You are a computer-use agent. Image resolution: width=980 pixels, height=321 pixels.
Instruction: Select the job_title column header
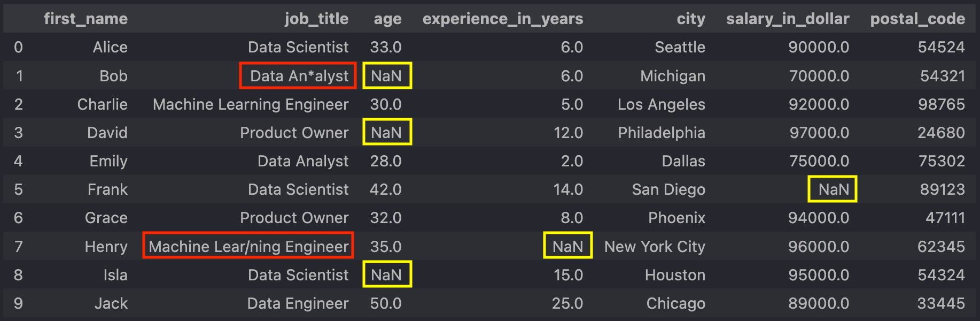point(316,19)
